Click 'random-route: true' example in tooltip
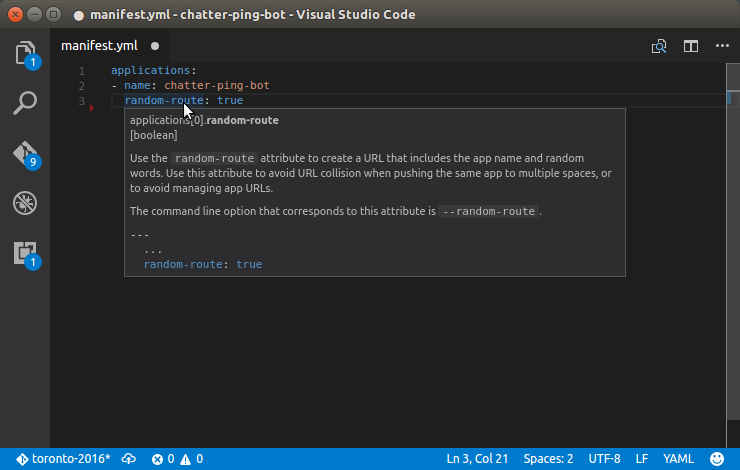The image size is (740, 470). click(202, 264)
